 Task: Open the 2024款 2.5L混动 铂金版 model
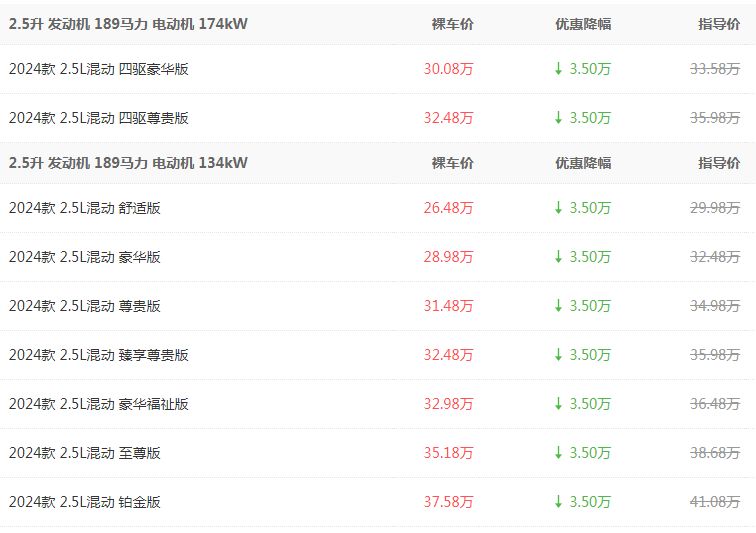[84, 502]
